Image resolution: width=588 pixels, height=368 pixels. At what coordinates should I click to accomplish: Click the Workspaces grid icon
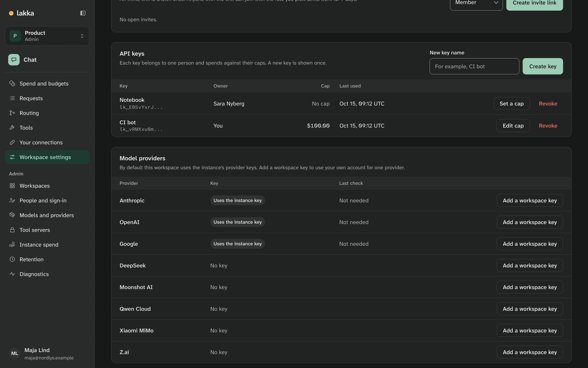coord(12,186)
